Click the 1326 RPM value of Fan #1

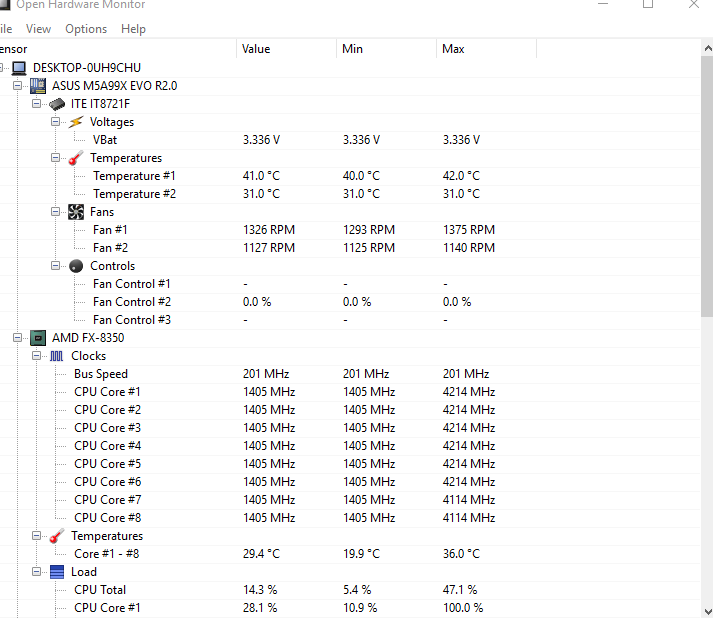click(x=269, y=230)
